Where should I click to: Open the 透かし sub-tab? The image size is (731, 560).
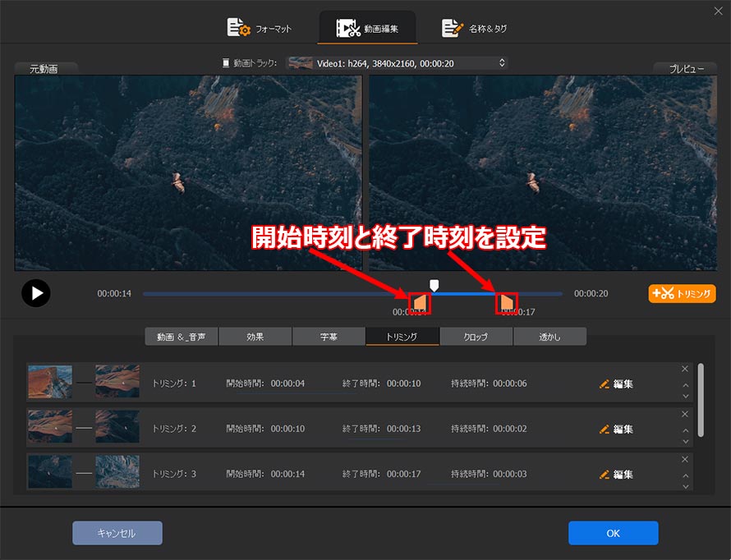[549, 337]
